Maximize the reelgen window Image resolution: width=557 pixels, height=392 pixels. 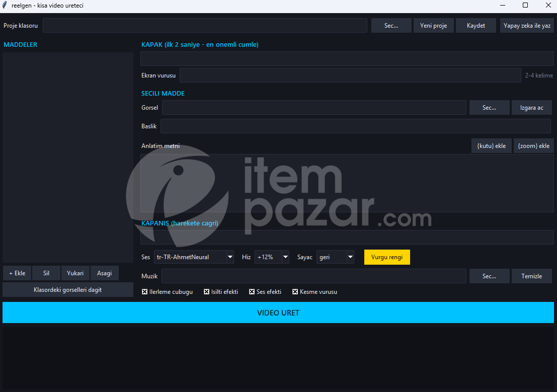click(x=525, y=5)
